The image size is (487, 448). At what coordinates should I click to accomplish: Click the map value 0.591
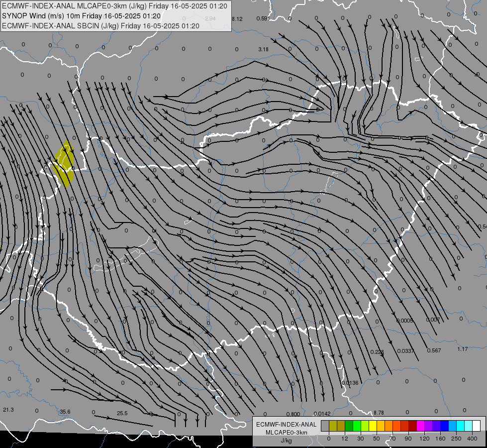pyautogui.click(x=263, y=18)
